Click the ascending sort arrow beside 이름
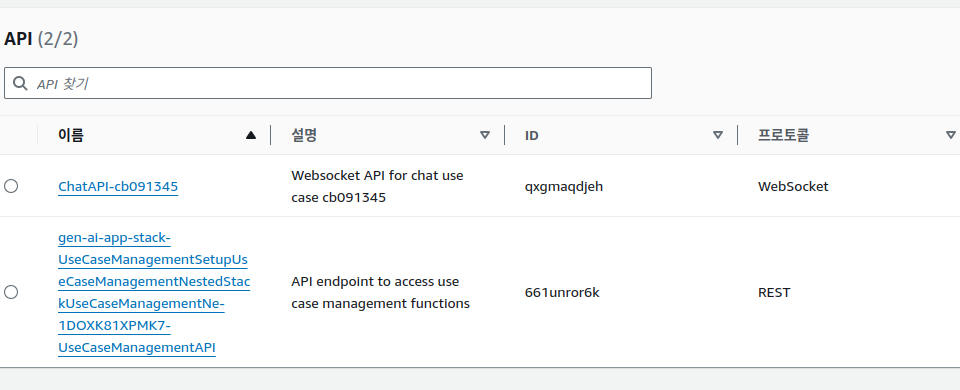Image resolution: width=960 pixels, height=390 pixels. tap(250, 135)
